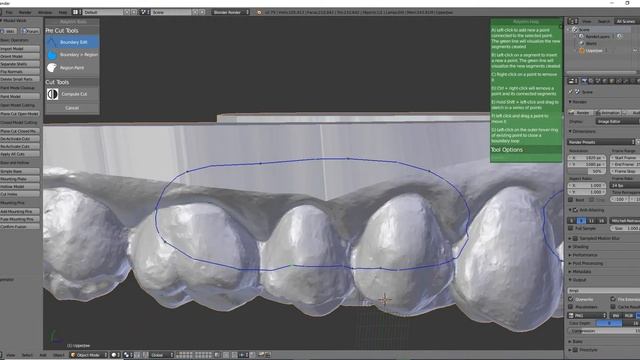
Task: Select anti-aliasing samples 8
Action: point(581,221)
